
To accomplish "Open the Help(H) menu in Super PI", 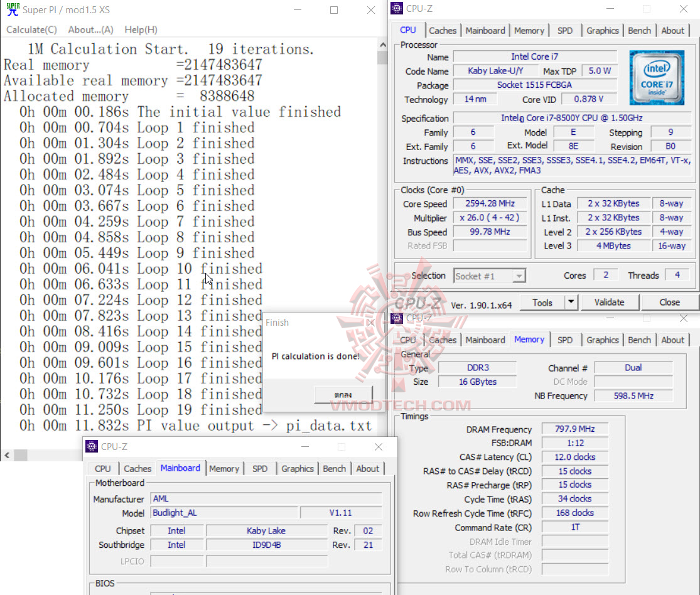I will pos(141,30).
